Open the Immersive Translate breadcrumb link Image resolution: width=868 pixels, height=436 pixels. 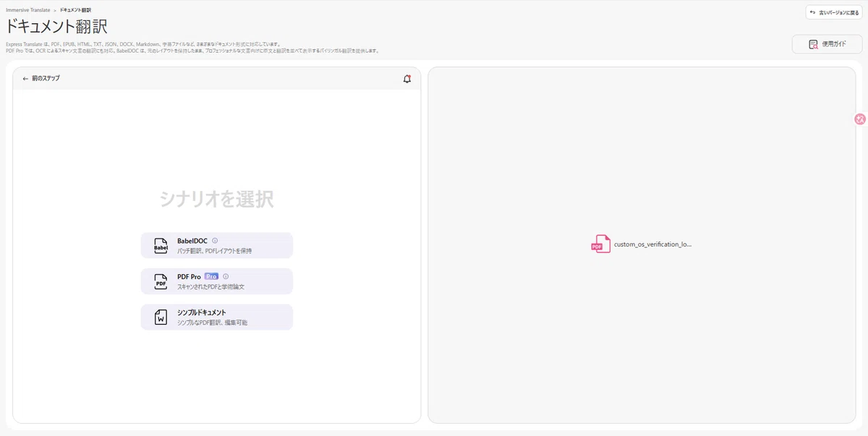pyautogui.click(x=28, y=10)
